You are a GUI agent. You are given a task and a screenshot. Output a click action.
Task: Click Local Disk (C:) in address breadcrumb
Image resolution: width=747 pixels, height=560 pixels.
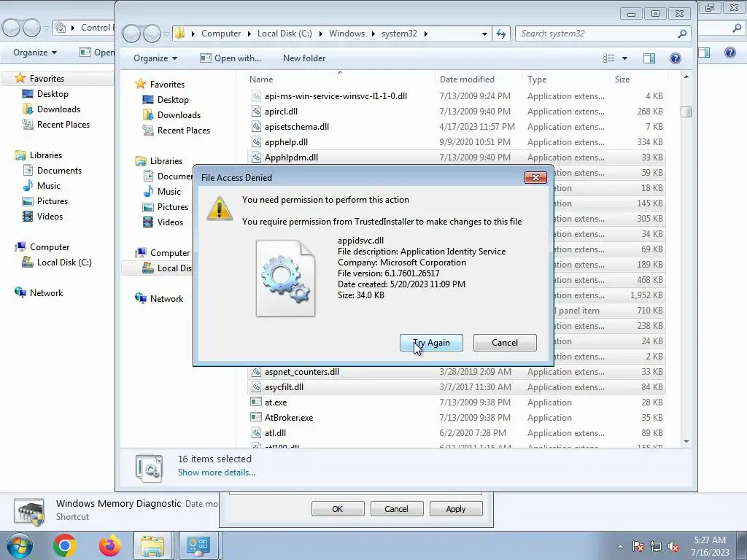point(285,34)
